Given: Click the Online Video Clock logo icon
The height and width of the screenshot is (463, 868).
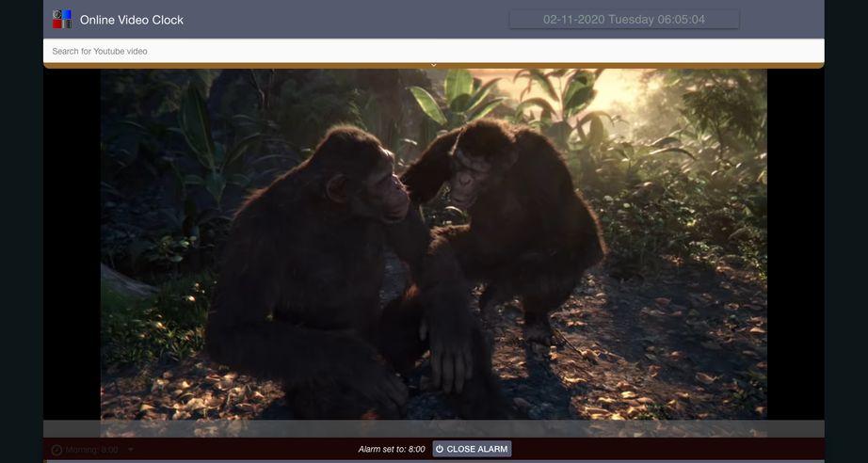Looking at the screenshot, I should pyautogui.click(x=62, y=19).
